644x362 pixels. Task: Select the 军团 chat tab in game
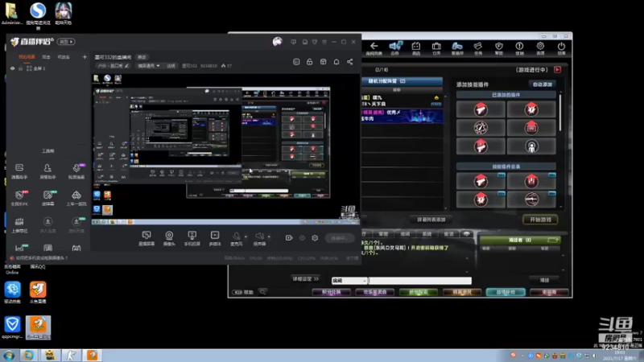click(x=383, y=234)
